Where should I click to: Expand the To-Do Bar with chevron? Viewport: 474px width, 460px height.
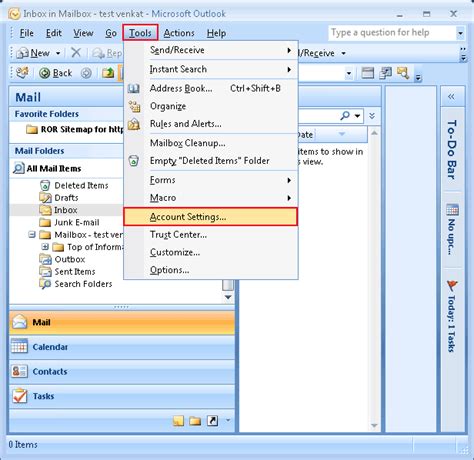pyautogui.click(x=451, y=97)
